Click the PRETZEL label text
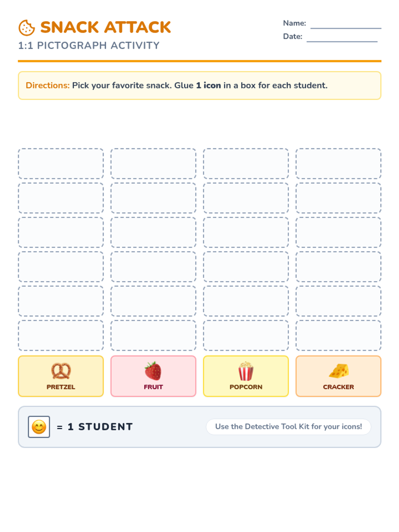 (x=61, y=387)
